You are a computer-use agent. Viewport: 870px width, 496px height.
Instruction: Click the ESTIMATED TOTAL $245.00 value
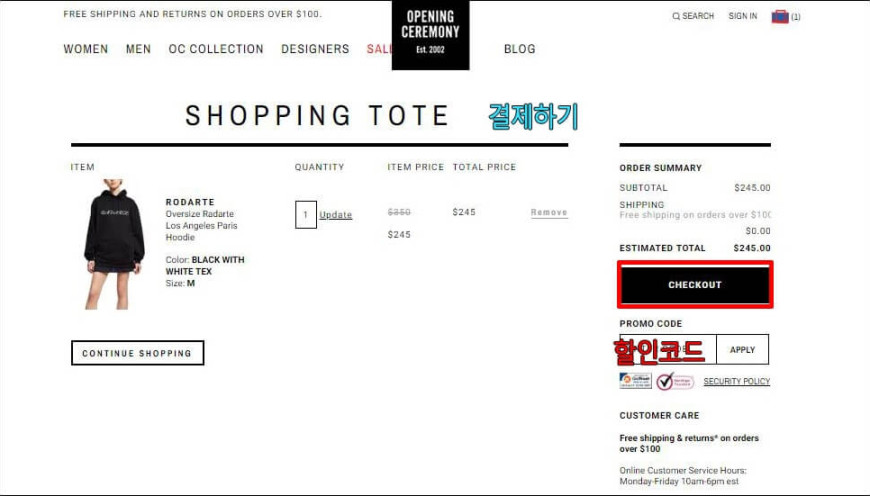coord(751,248)
